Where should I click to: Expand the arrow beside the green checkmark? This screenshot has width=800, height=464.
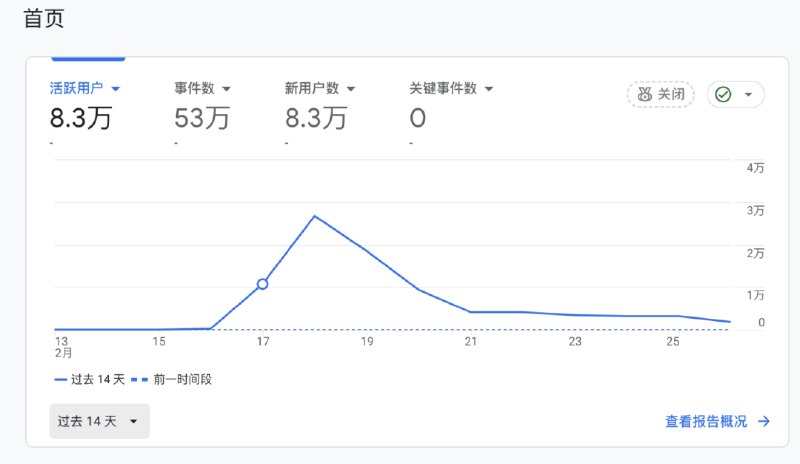[x=748, y=94]
